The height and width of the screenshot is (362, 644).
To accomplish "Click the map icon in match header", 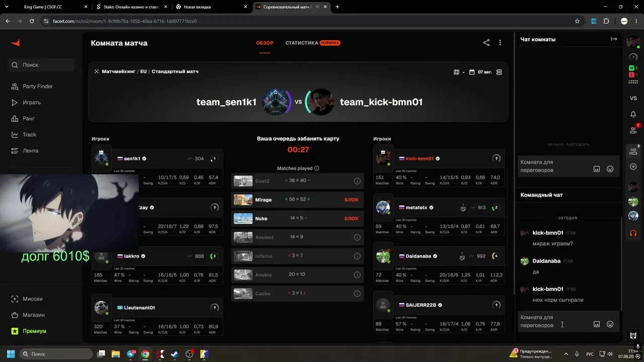I will [x=456, y=72].
